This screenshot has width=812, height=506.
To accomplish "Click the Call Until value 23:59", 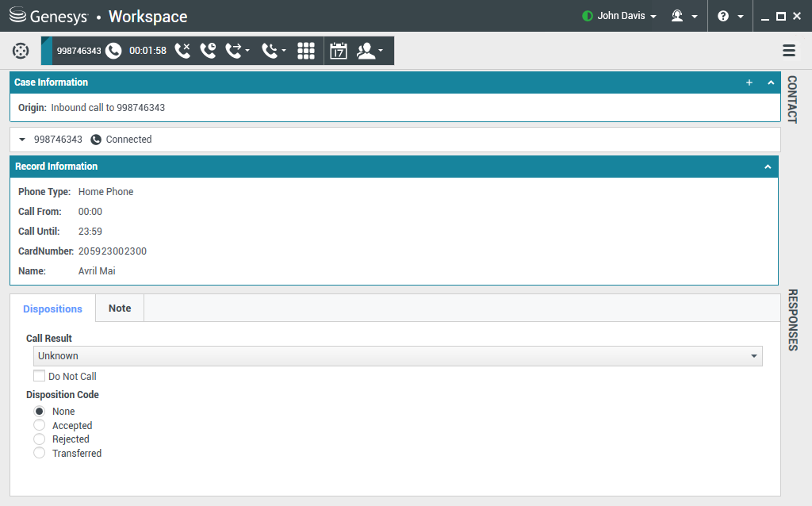I will pyautogui.click(x=90, y=232).
